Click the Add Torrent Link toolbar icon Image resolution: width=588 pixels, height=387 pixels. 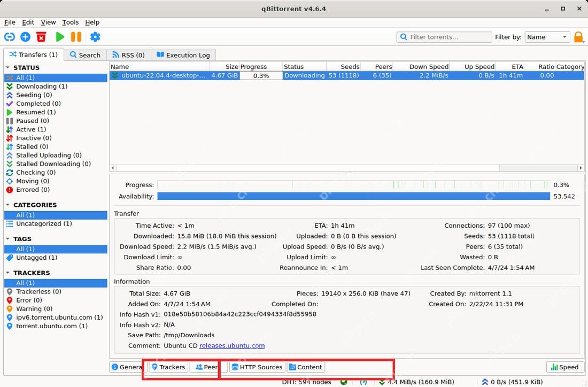point(10,37)
